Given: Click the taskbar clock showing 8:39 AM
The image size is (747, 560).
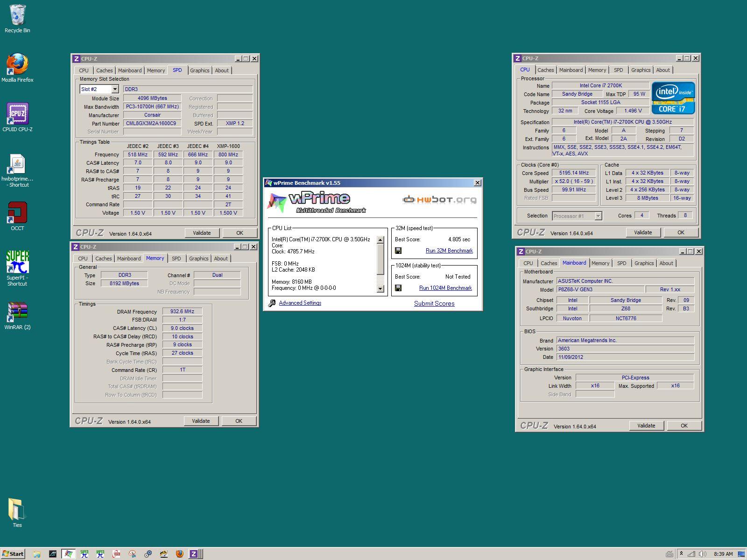Looking at the screenshot, I should [723, 554].
